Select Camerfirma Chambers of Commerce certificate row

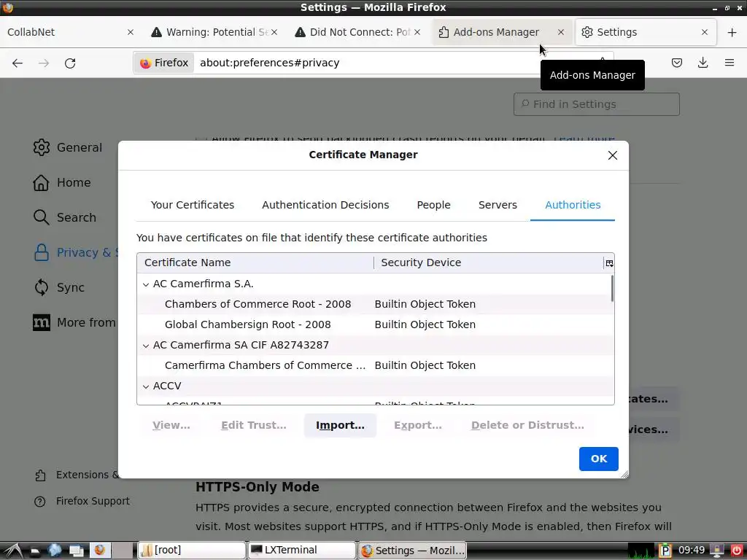point(374,365)
